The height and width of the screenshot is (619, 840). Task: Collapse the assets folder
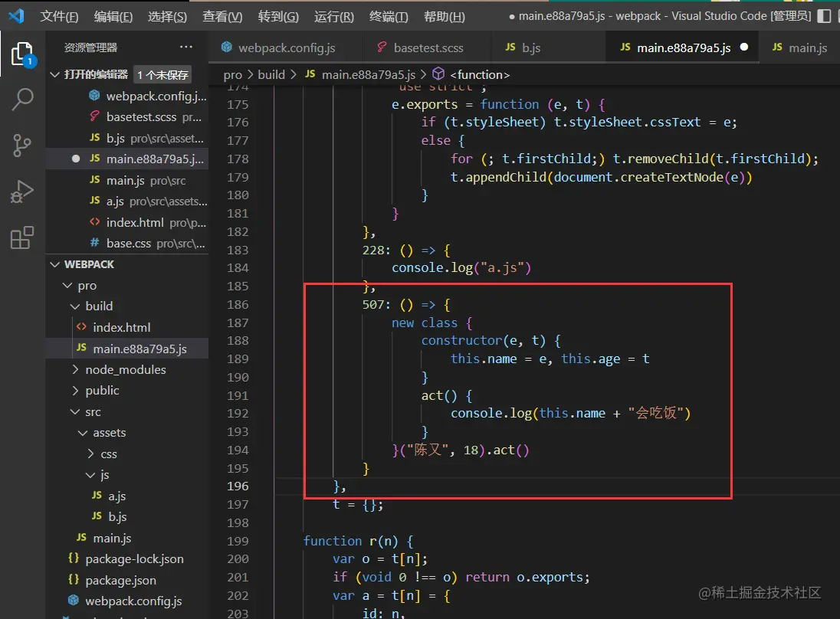83,433
